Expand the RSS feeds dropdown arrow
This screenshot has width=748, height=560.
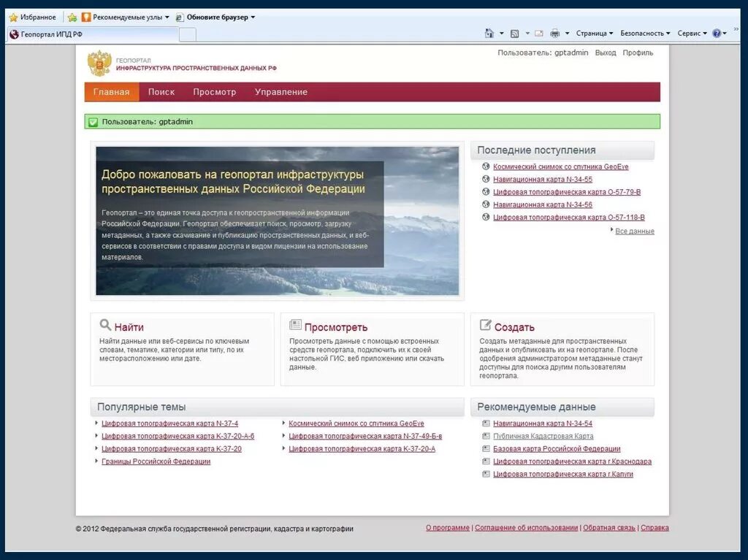pos(527,34)
